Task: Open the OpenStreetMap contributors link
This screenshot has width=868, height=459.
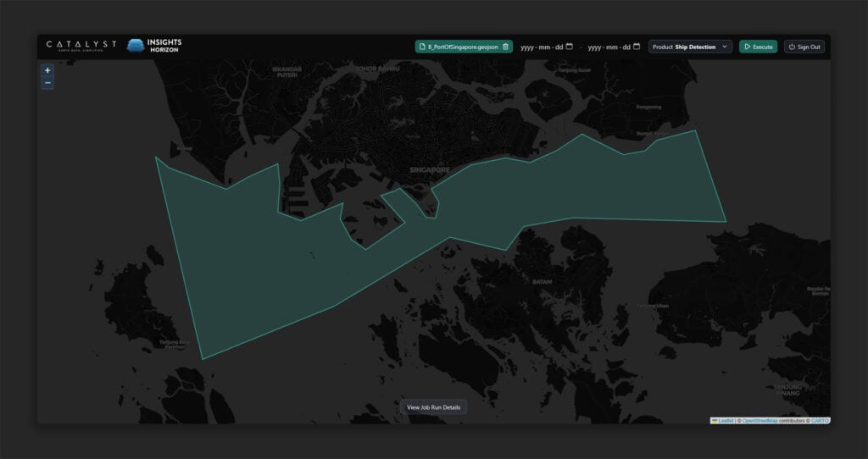Action: coord(760,421)
